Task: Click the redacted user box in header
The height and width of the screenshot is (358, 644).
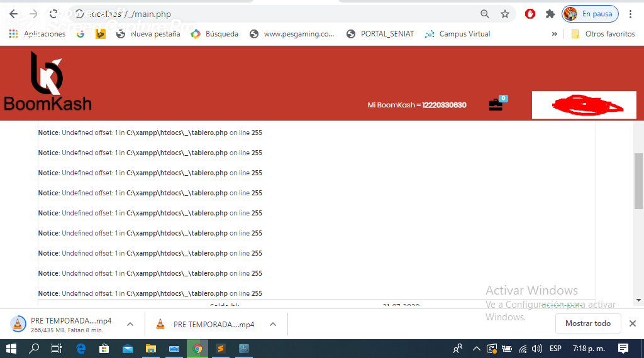Action: [x=584, y=105]
